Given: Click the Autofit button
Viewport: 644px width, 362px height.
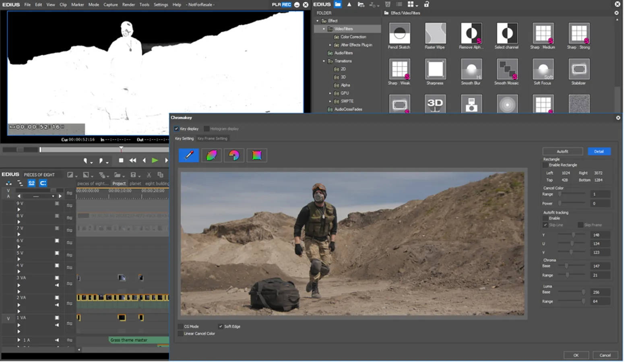Looking at the screenshot, I should [562, 151].
